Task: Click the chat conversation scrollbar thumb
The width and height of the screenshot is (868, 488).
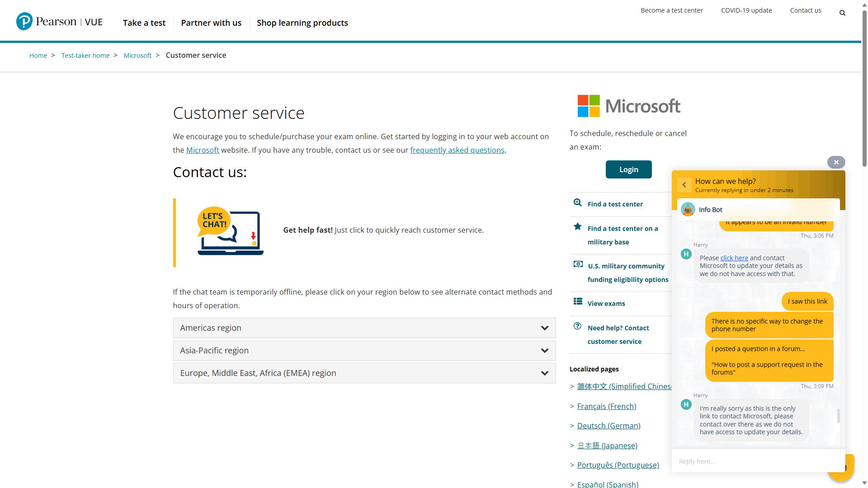Action: click(x=839, y=416)
